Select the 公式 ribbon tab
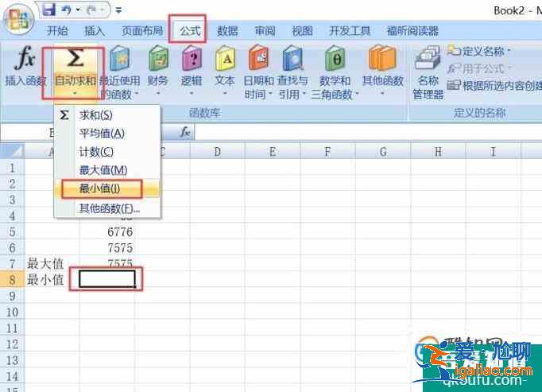542x392 pixels. (x=190, y=31)
